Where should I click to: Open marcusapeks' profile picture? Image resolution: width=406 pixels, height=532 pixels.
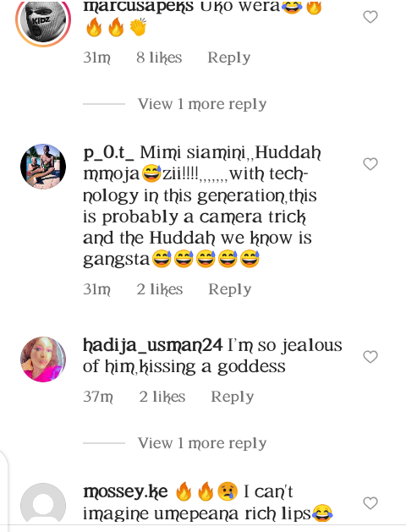pos(43,20)
